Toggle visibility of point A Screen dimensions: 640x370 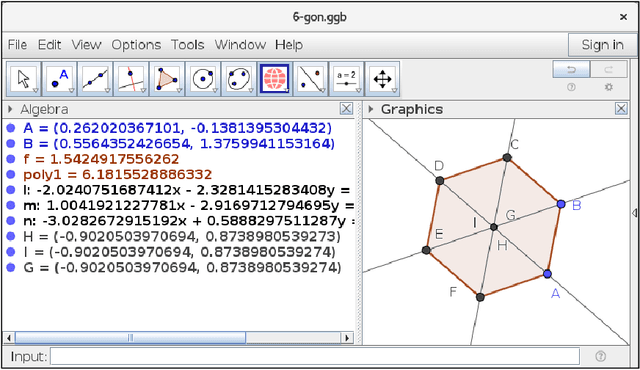(11, 128)
